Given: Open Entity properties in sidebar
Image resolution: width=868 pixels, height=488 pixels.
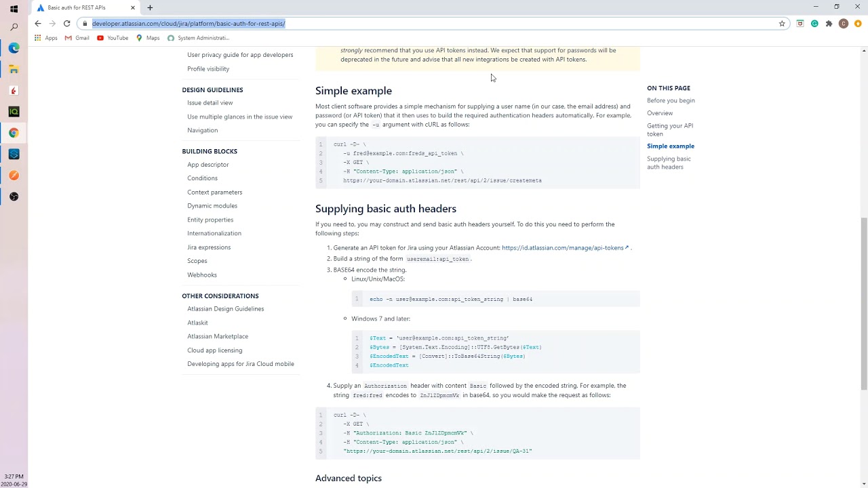Looking at the screenshot, I should [210, 220].
